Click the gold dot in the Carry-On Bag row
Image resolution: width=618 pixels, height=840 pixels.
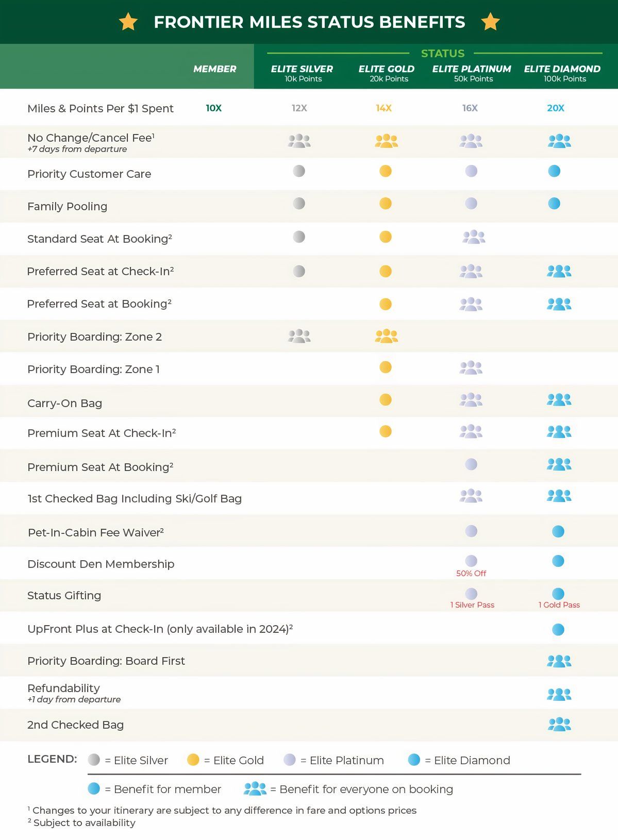pyautogui.click(x=386, y=400)
